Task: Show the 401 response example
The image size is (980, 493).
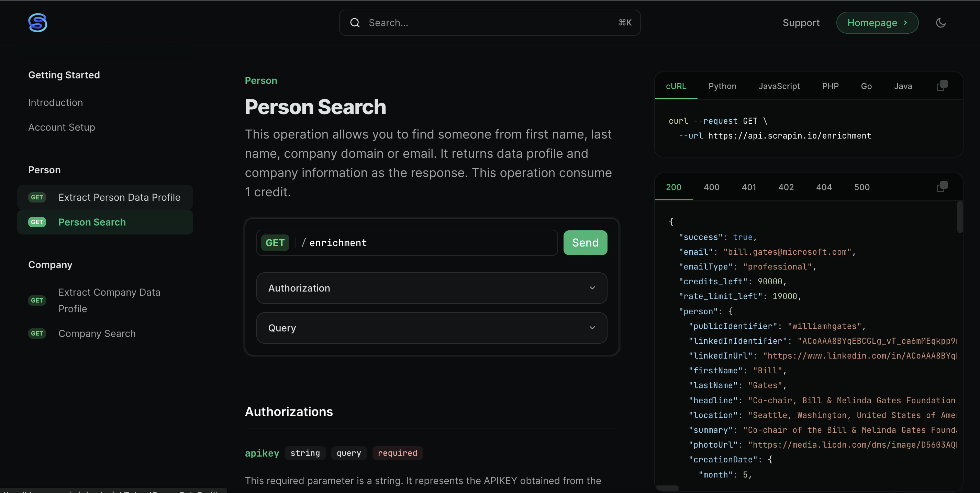Action: [x=749, y=187]
